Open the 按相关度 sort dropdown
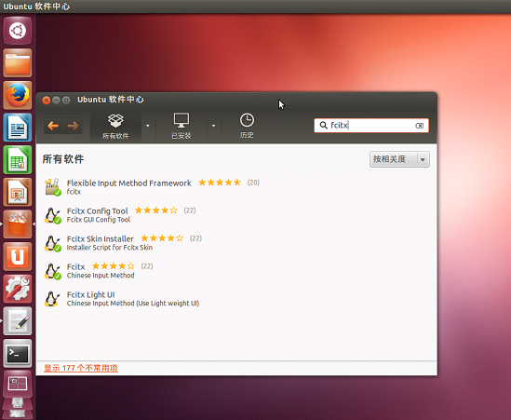Viewport: 511px width, 420px height. 399,159
